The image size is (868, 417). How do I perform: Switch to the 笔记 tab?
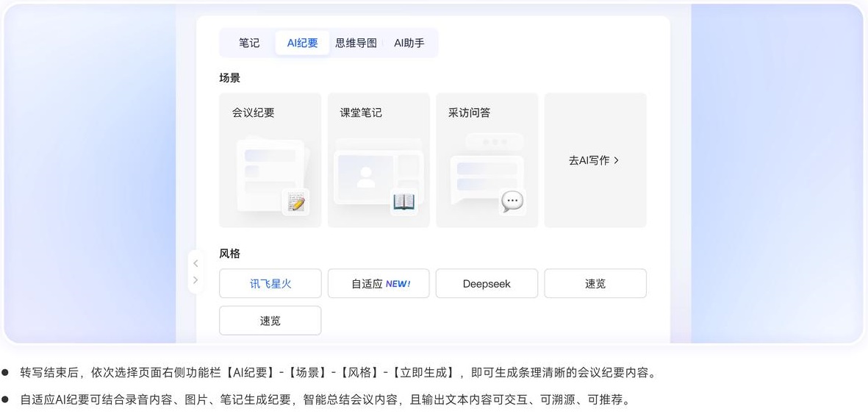click(249, 43)
